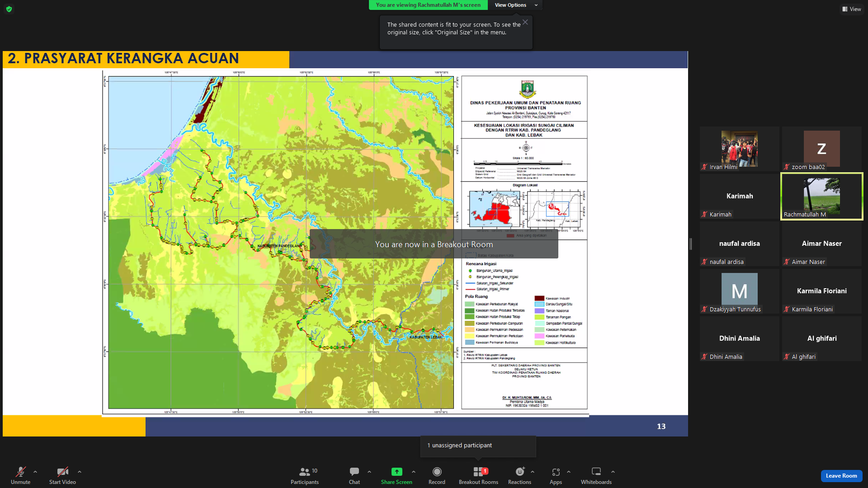Select Karimah participant tile
The image size is (868, 488).
(x=740, y=196)
